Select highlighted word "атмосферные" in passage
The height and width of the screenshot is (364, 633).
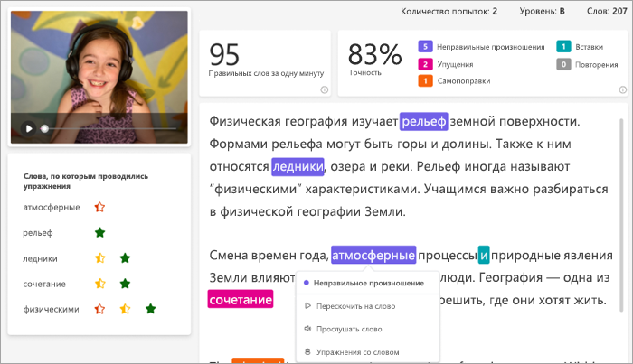(x=373, y=256)
